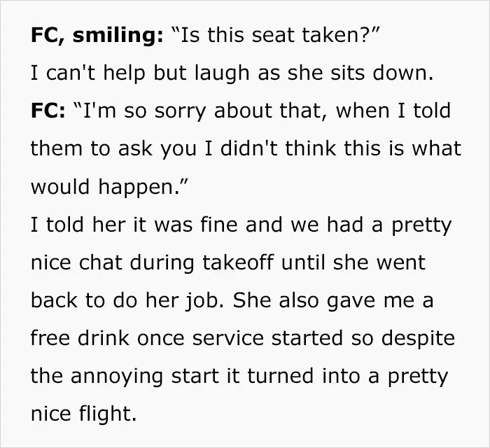Click the words "free drink"
The width and height of the screenshot is (490, 448).
tap(80, 337)
